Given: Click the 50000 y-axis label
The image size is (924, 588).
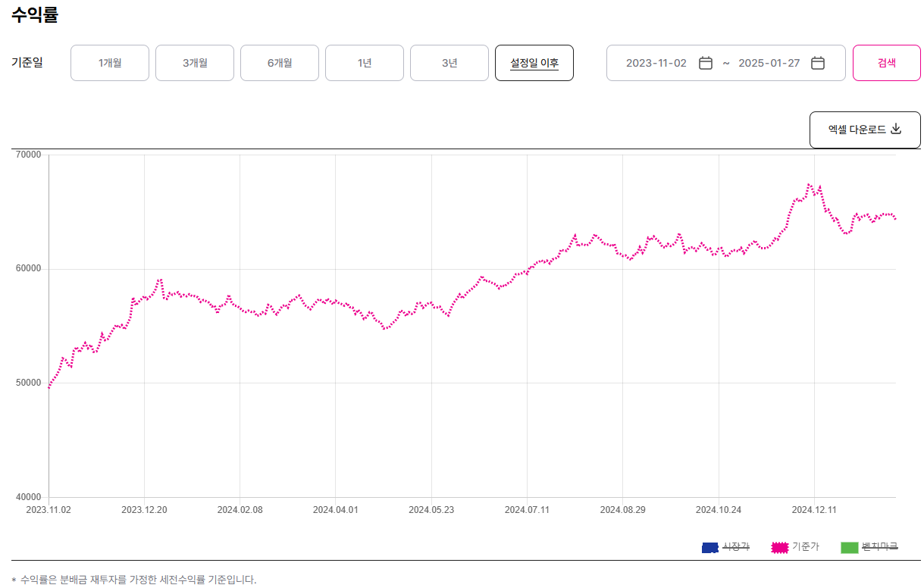Looking at the screenshot, I should pyautogui.click(x=29, y=383).
